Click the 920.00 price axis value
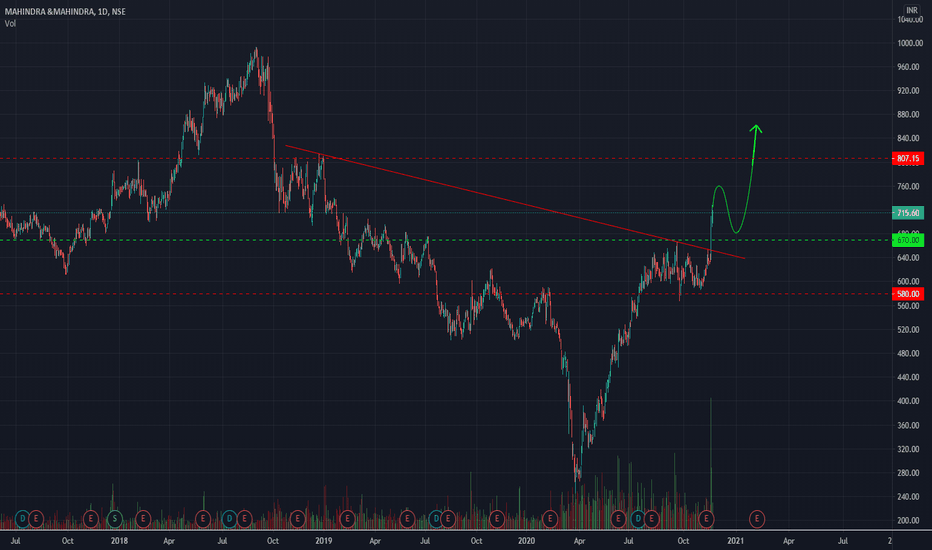Viewport: 932px width, 550px height. tap(909, 90)
